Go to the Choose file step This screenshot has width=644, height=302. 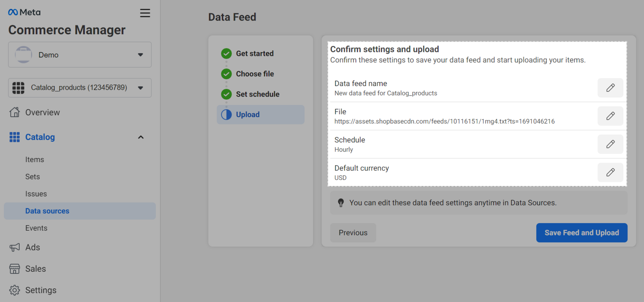point(255,74)
